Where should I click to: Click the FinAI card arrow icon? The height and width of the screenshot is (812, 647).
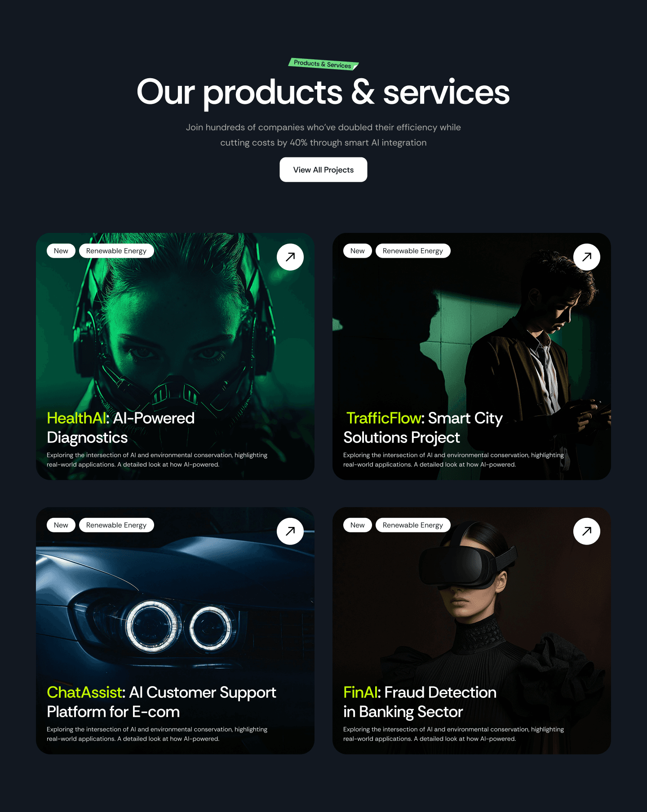587,531
